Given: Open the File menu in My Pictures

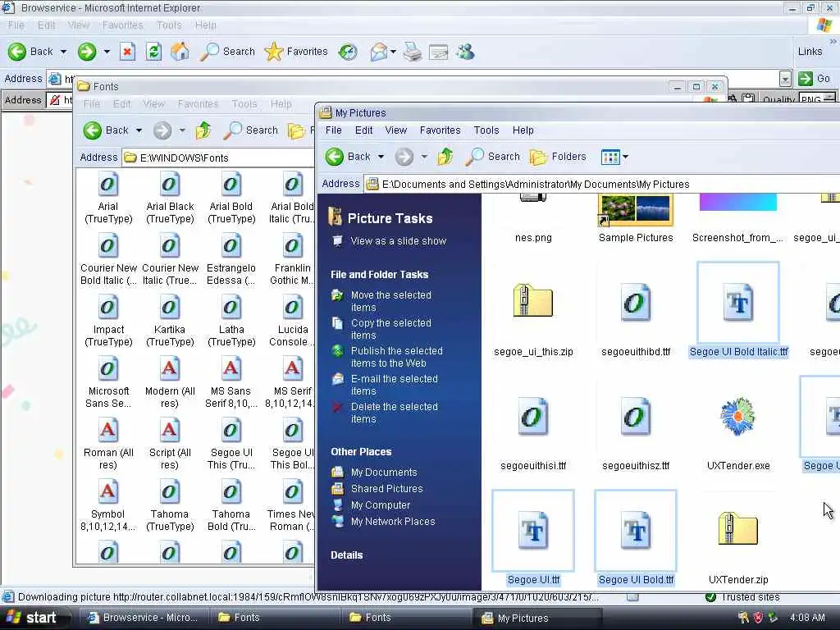Looking at the screenshot, I should 333,130.
